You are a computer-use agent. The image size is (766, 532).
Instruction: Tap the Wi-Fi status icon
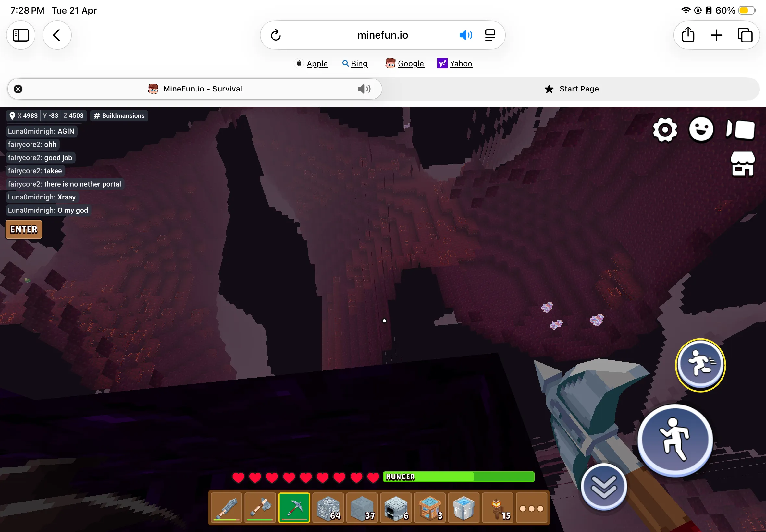point(686,10)
